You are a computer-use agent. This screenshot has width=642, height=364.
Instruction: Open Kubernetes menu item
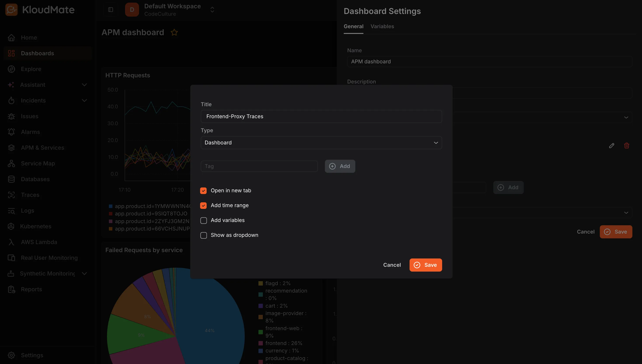(48, 227)
